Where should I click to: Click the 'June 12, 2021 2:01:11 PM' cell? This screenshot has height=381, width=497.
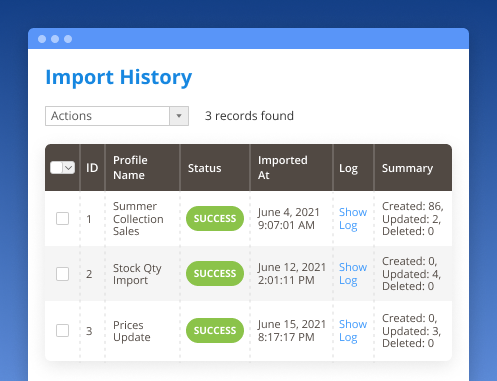292,274
